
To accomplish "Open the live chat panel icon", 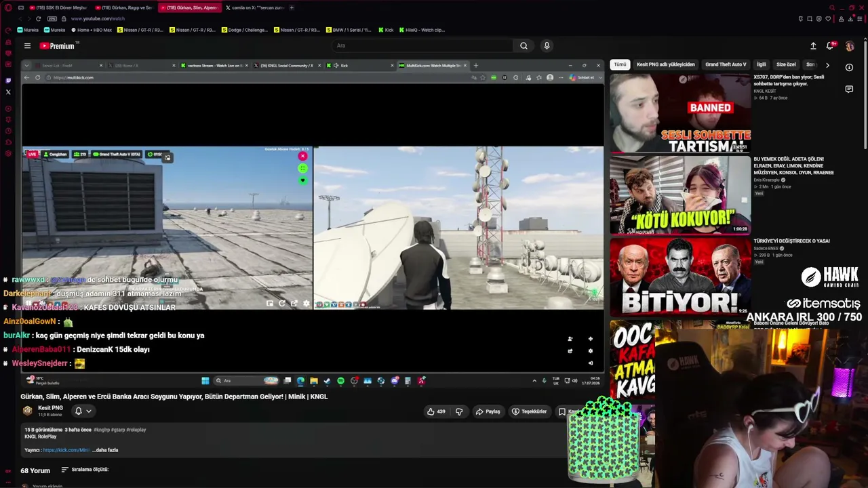I will point(849,89).
